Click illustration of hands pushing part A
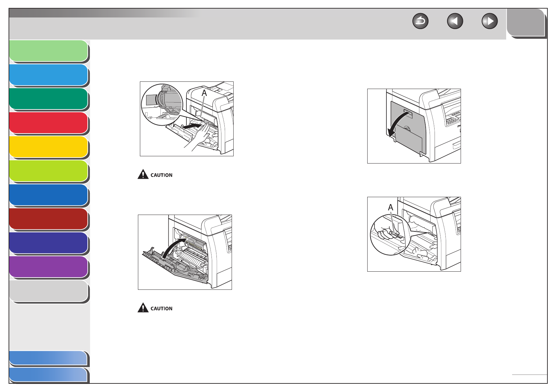 (187, 119)
